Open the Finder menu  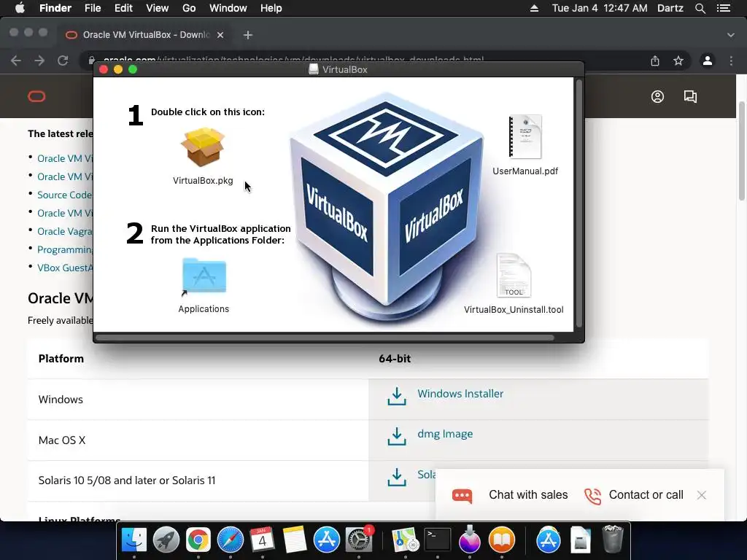tap(55, 8)
